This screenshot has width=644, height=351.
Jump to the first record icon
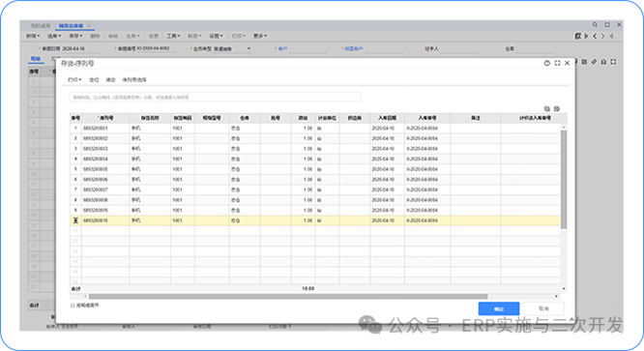coord(586,36)
